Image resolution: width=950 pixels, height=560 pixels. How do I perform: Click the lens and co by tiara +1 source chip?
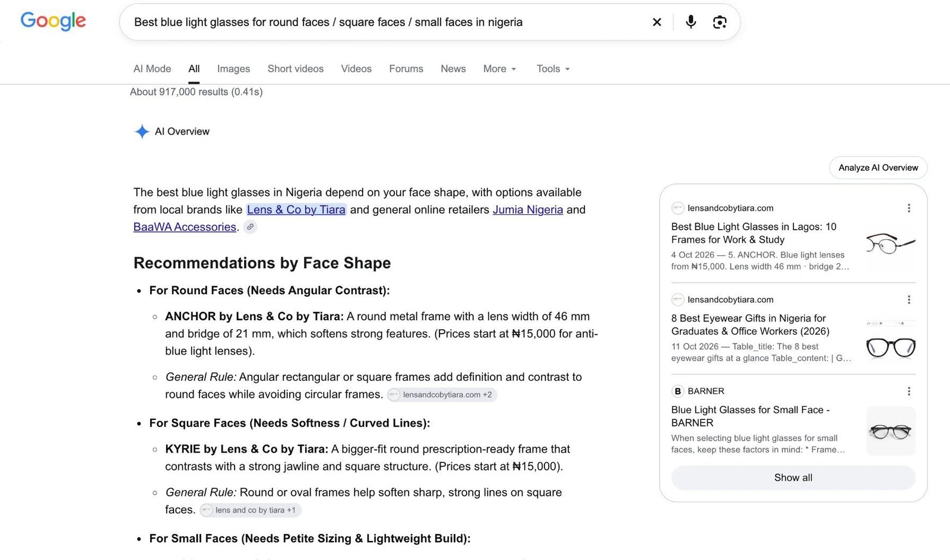(251, 510)
